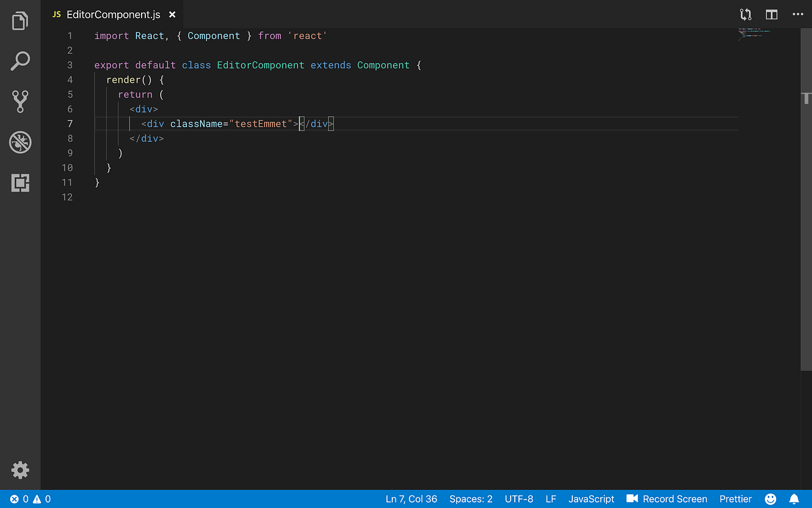The width and height of the screenshot is (812, 508).
Task: Open the Explorer sidebar icon
Action: click(20, 20)
